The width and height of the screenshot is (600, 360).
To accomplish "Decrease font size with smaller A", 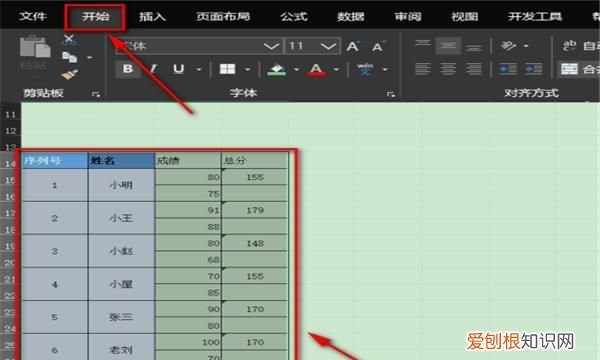I will coord(378,46).
